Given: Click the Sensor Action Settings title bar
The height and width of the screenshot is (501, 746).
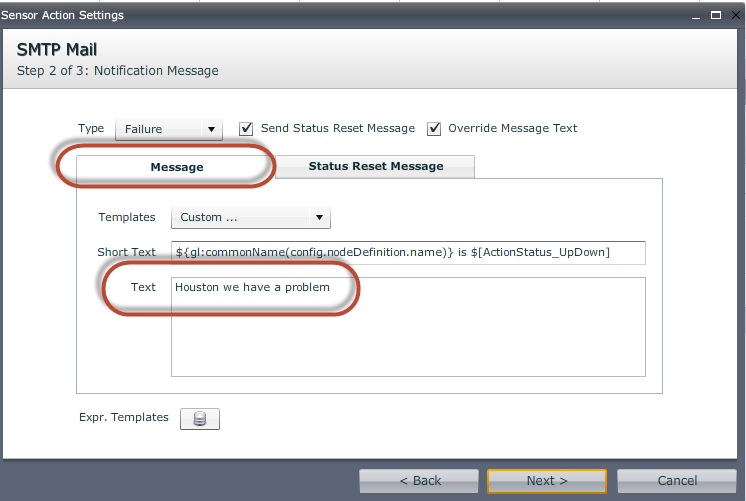Looking at the screenshot, I should [x=300, y=16].
